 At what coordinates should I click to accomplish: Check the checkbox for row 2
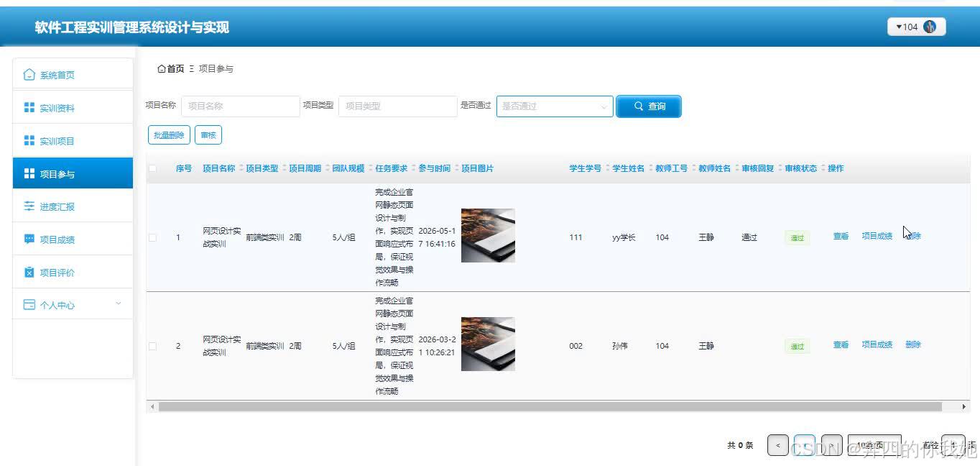point(152,346)
